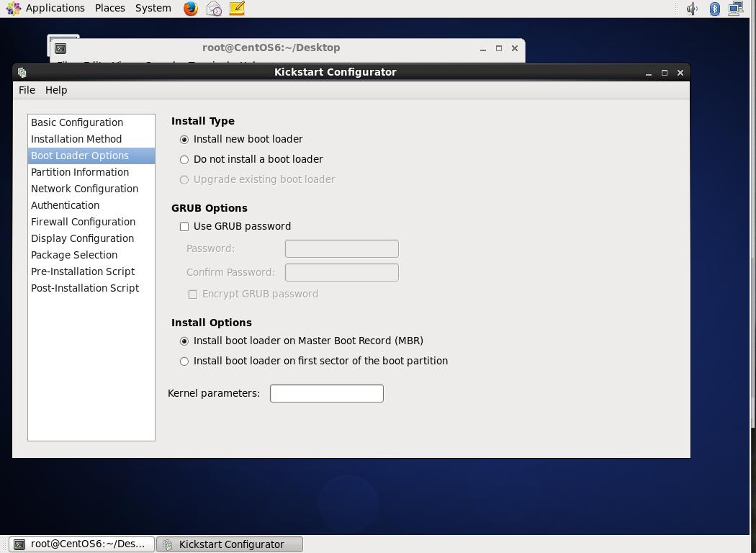Click the Kernel parameters text field
This screenshot has height=553, width=756.
coord(327,393)
